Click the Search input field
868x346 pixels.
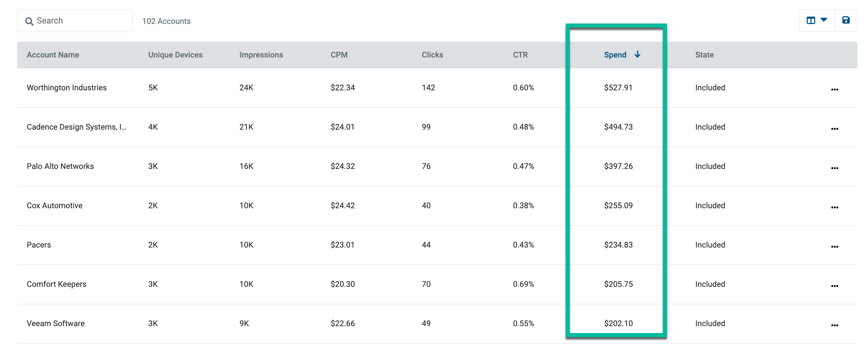coord(75,21)
